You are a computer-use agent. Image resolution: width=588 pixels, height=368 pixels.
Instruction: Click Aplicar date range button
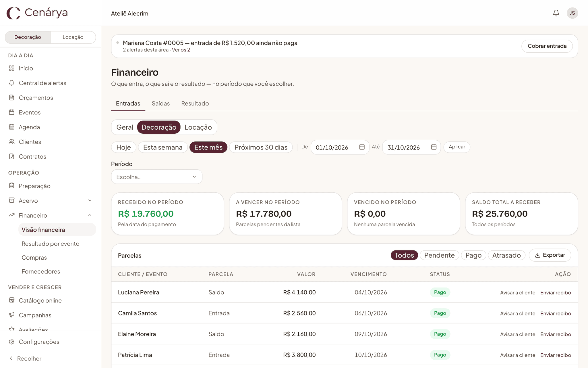(457, 147)
